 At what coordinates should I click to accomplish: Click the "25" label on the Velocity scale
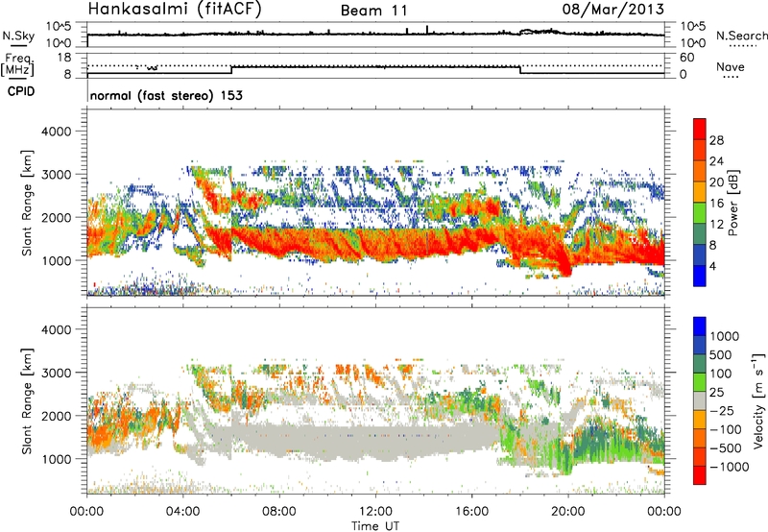tap(716, 393)
